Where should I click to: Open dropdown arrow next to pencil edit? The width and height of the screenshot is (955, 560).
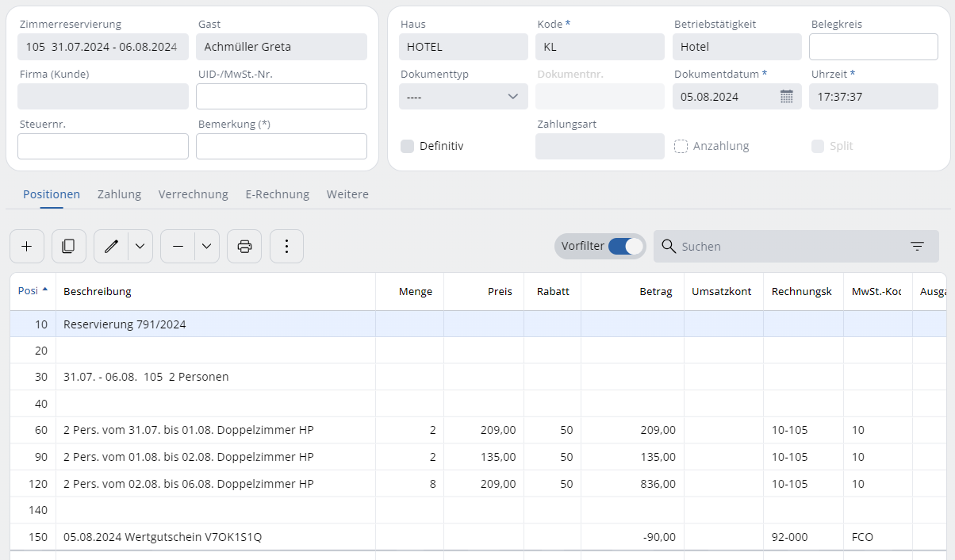point(140,247)
